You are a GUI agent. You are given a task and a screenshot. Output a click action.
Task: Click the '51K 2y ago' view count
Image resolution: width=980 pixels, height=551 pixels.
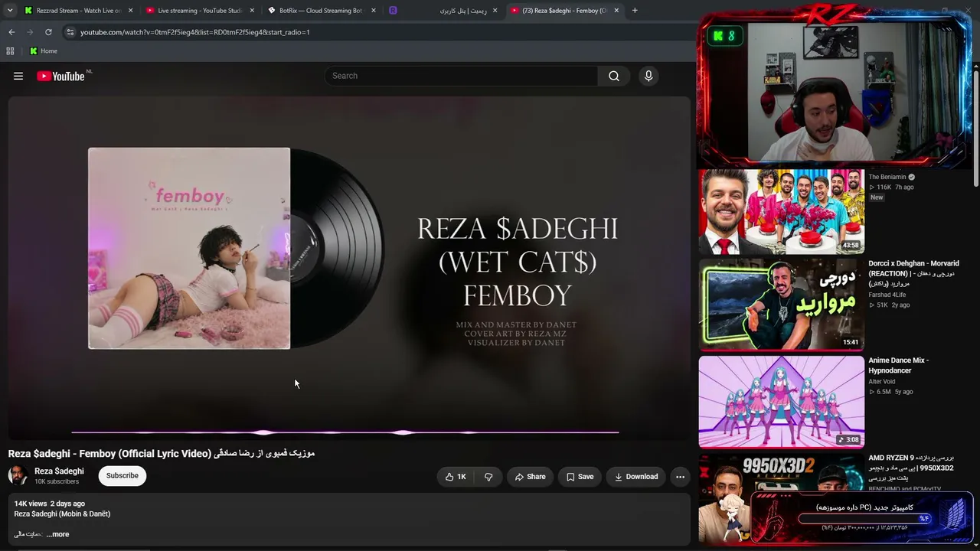point(889,305)
